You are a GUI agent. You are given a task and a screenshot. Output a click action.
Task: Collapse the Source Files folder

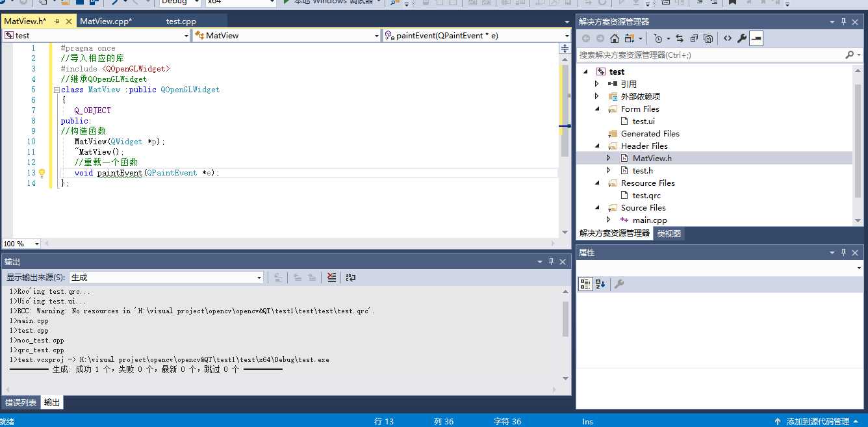597,208
